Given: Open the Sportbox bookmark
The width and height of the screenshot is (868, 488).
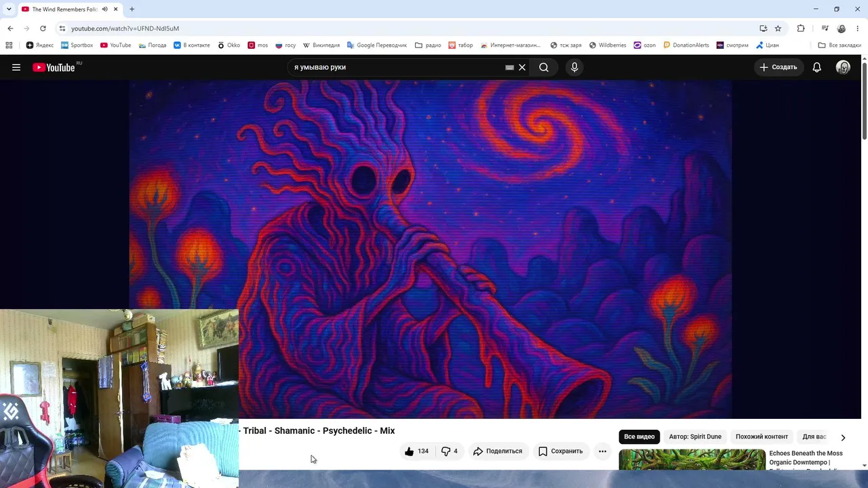Looking at the screenshot, I should [x=77, y=45].
